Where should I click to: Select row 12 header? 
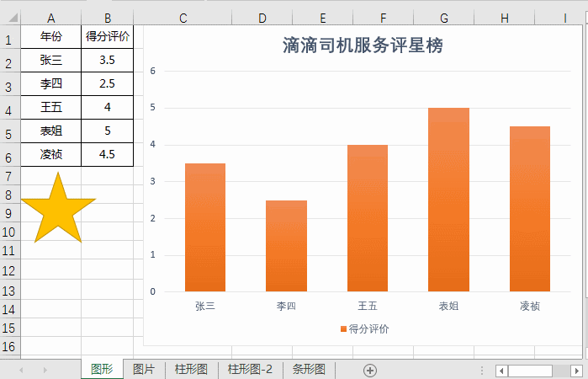[9, 270]
